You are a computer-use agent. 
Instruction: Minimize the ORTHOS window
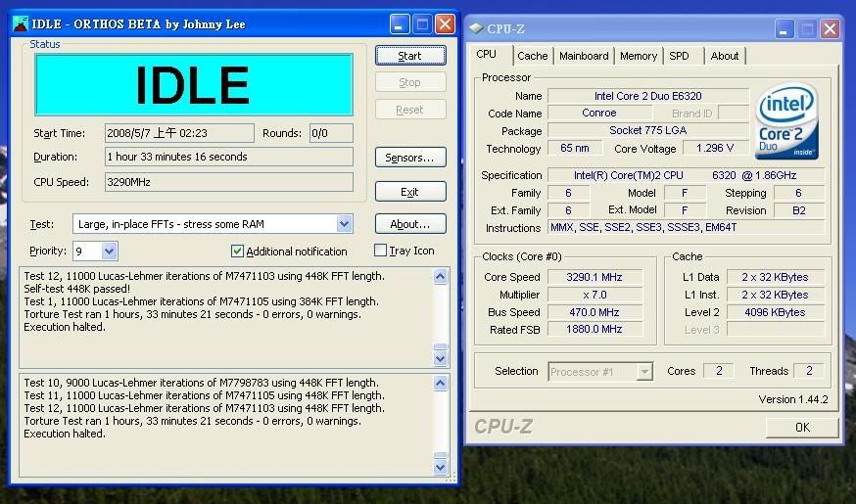tap(400, 24)
